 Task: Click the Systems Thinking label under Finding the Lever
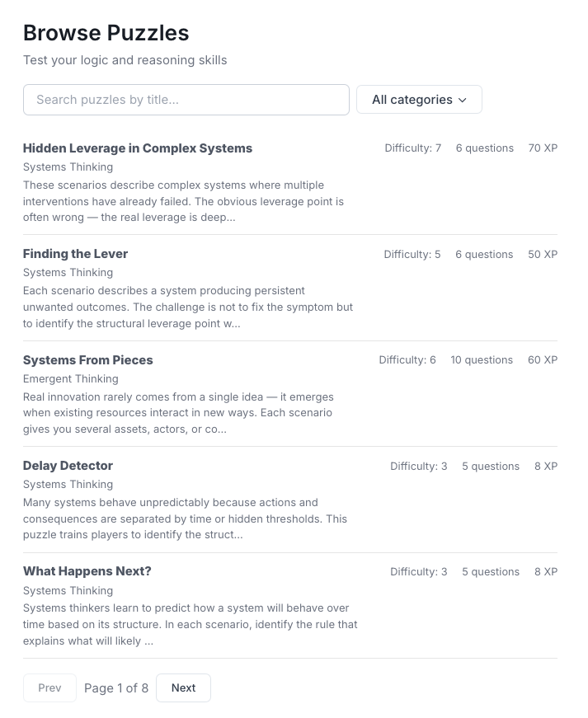[68, 272]
